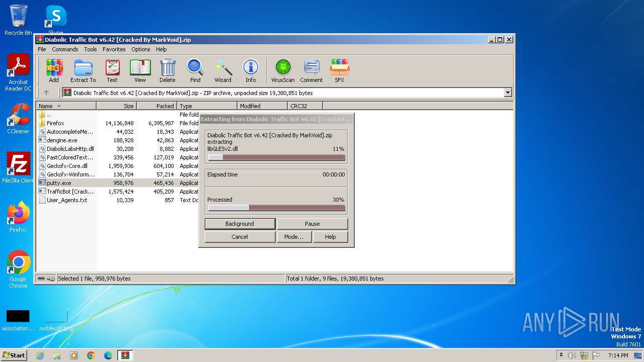
Task: Open the FileZilla Client desktop shortcut
Action: tap(18, 167)
